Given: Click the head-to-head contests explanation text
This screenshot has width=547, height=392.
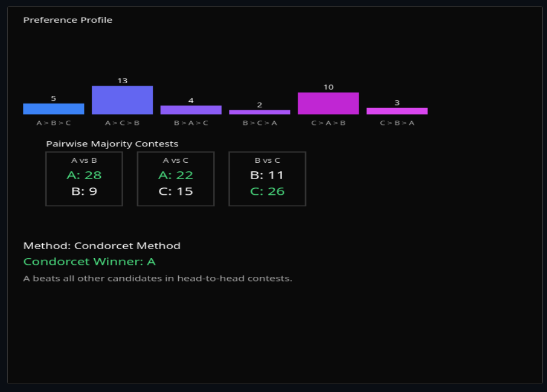Looking at the screenshot, I should tap(158, 279).
